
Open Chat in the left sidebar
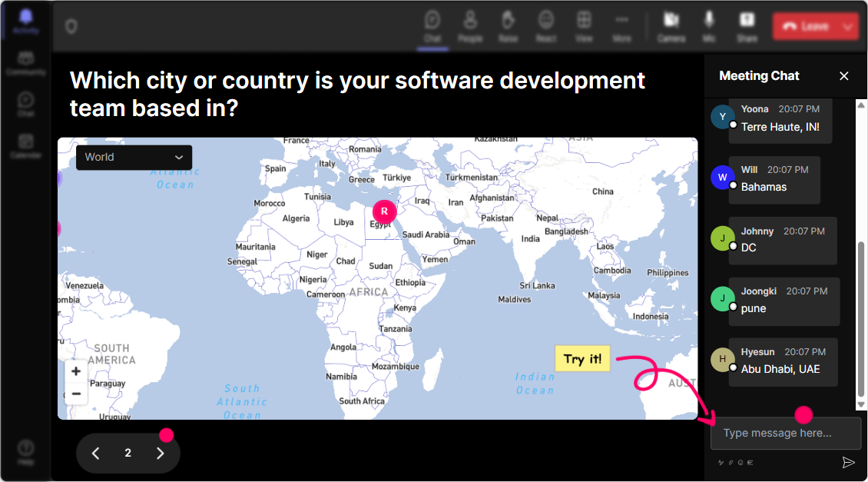[x=26, y=104]
